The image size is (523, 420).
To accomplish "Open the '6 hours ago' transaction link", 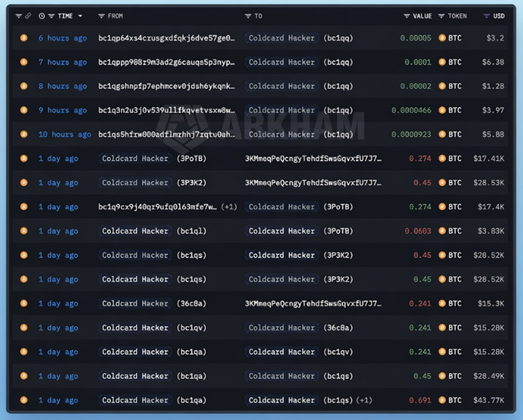I will pos(63,38).
